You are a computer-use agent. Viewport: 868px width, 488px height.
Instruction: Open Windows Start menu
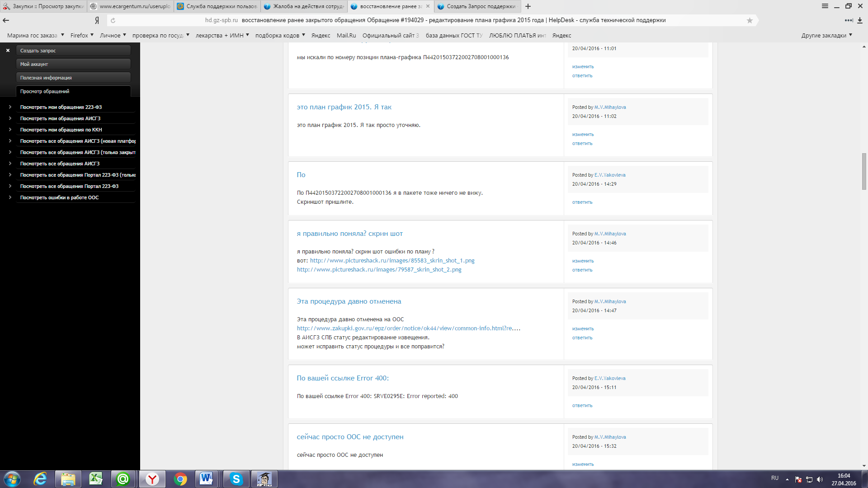[x=12, y=479]
